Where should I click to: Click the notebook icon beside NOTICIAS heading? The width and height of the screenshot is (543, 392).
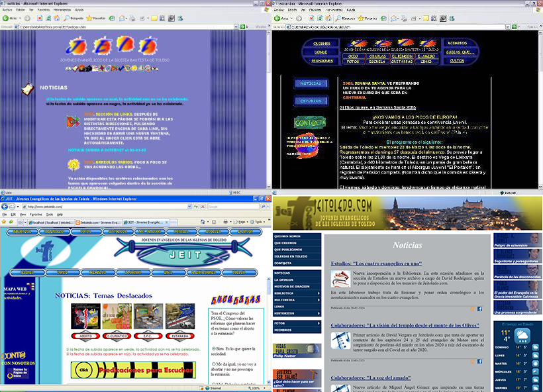(27, 88)
